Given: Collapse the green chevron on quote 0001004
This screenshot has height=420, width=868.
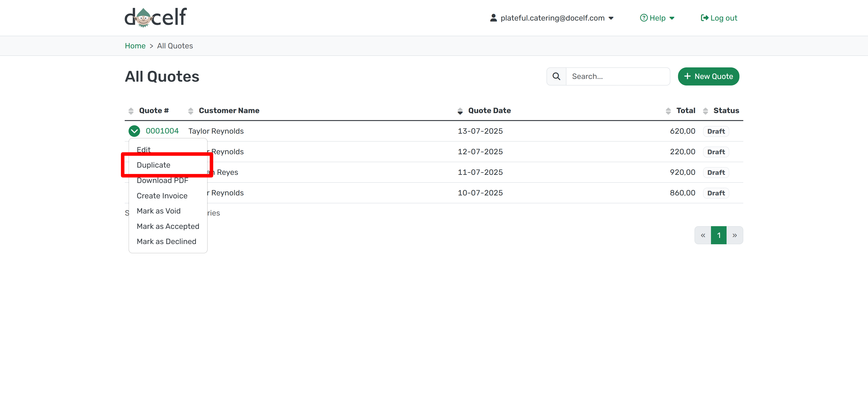Looking at the screenshot, I should (134, 131).
